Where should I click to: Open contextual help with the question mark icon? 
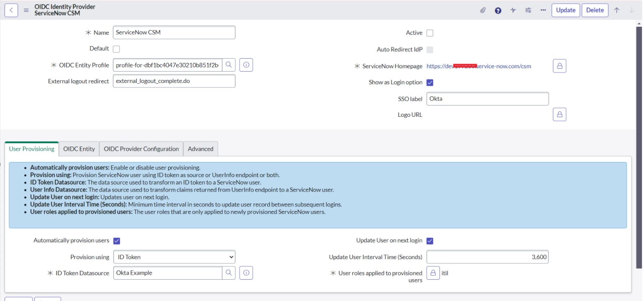[497, 10]
